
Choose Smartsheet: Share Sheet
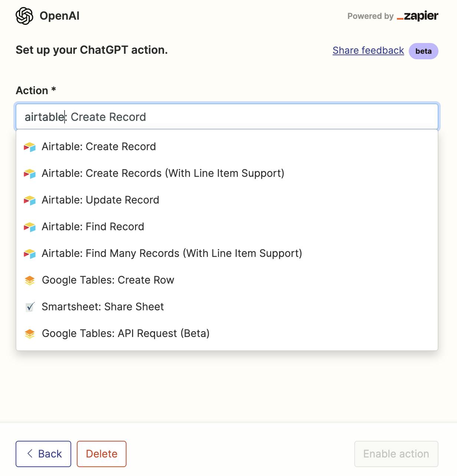pos(227,307)
